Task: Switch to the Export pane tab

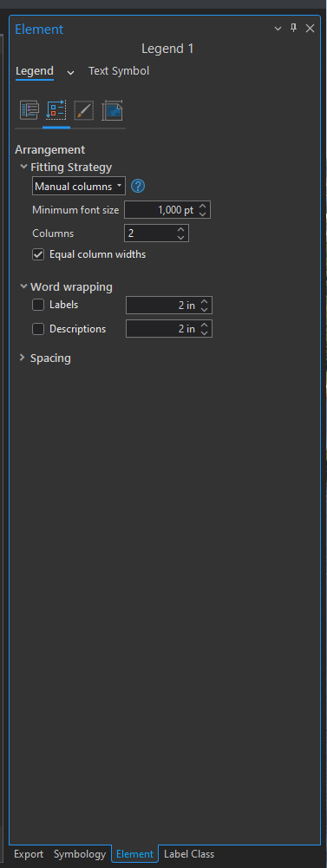Action: tap(29, 854)
